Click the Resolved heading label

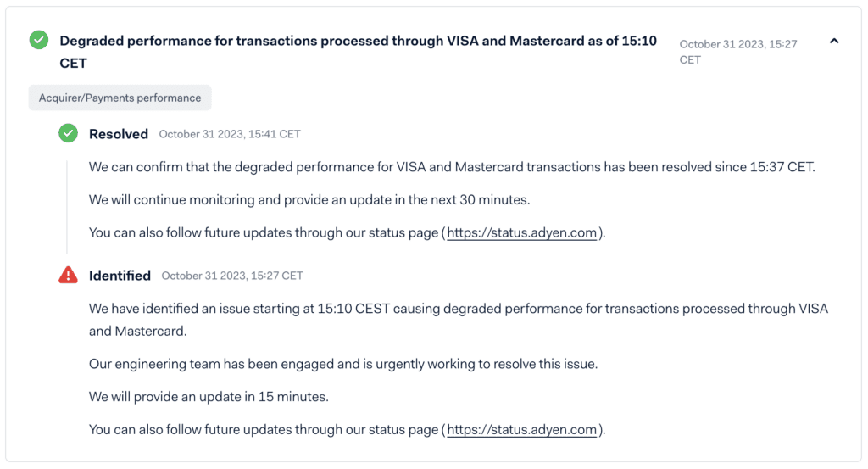coord(119,134)
